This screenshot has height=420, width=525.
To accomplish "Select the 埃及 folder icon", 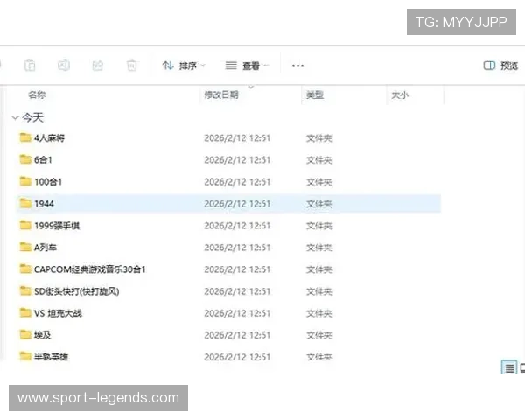I will [x=25, y=334].
